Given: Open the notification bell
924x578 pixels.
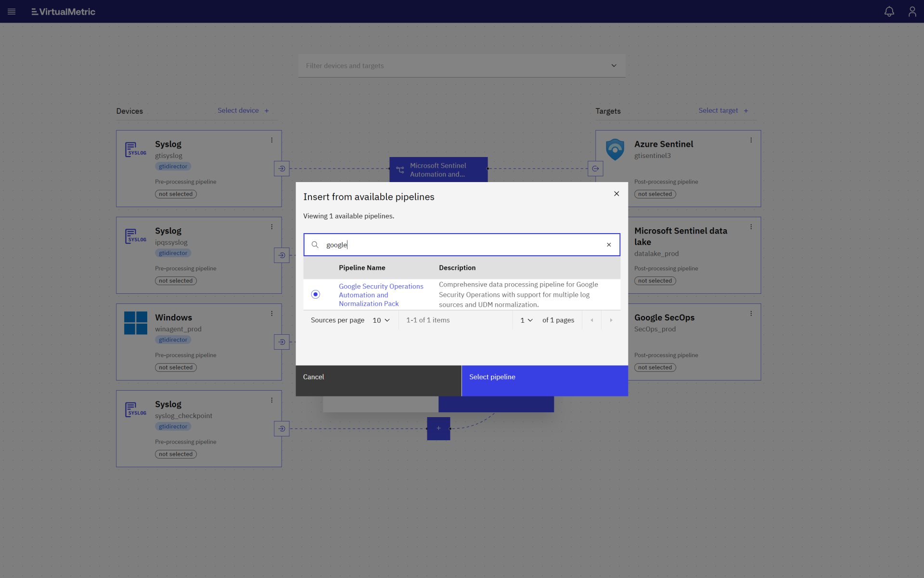Looking at the screenshot, I should [889, 12].
